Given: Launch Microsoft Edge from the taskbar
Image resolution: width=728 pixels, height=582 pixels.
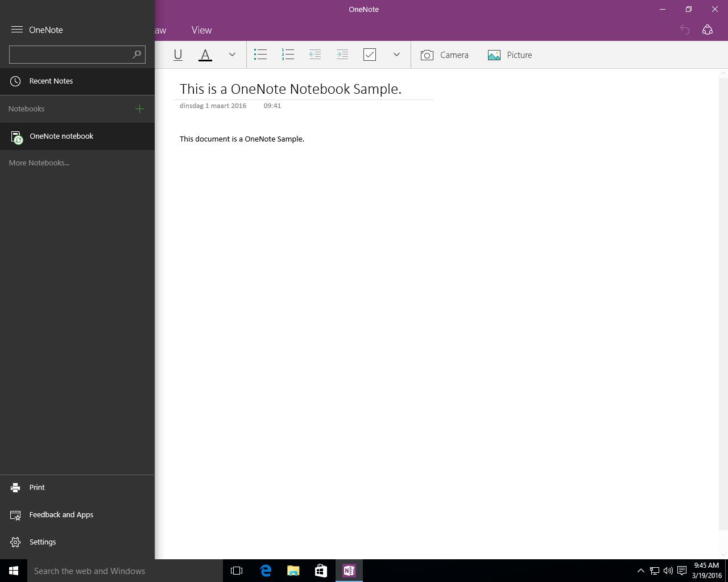Looking at the screenshot, I should pos(266,571).
